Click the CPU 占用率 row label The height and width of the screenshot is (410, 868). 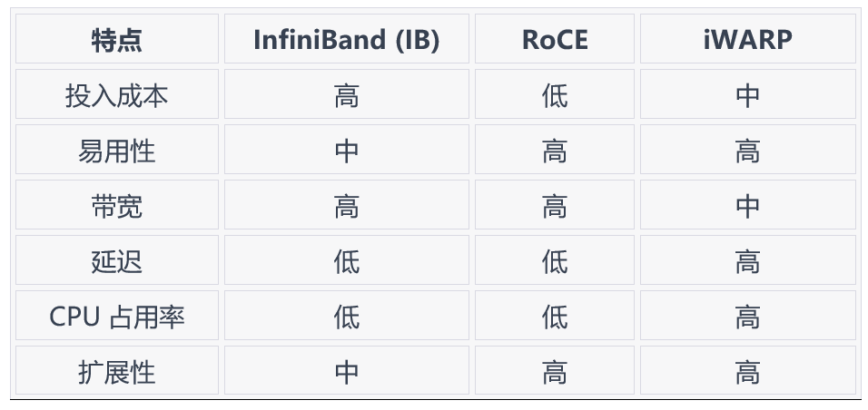tap(117, 317)
